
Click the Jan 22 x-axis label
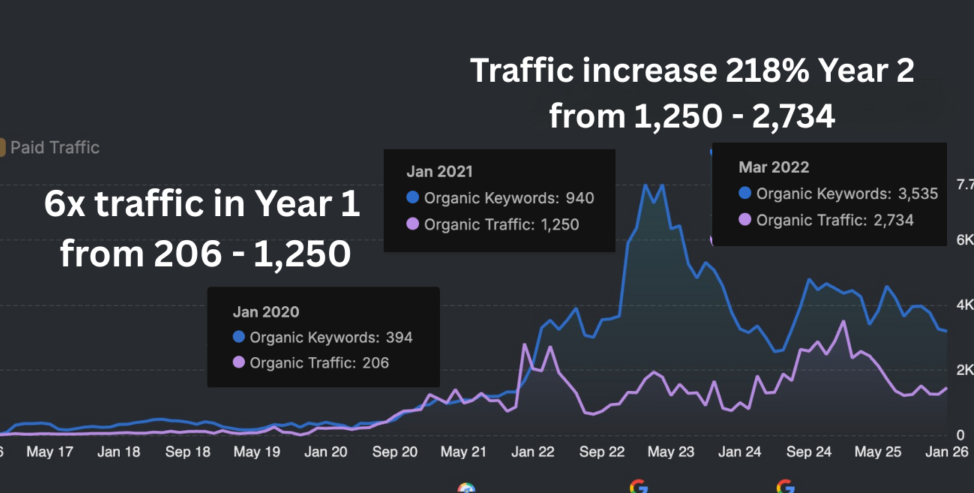point(533,452)
